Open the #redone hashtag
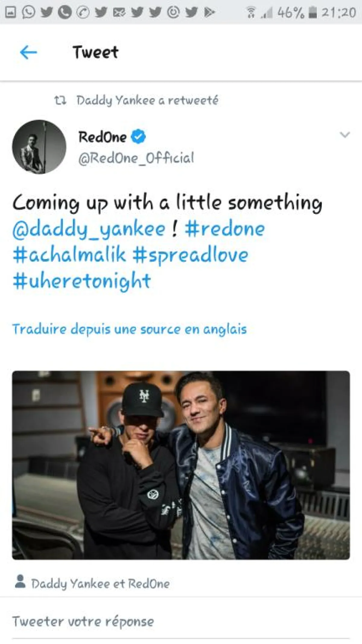The height and width of the screenshot is (644, 362). 225,229
